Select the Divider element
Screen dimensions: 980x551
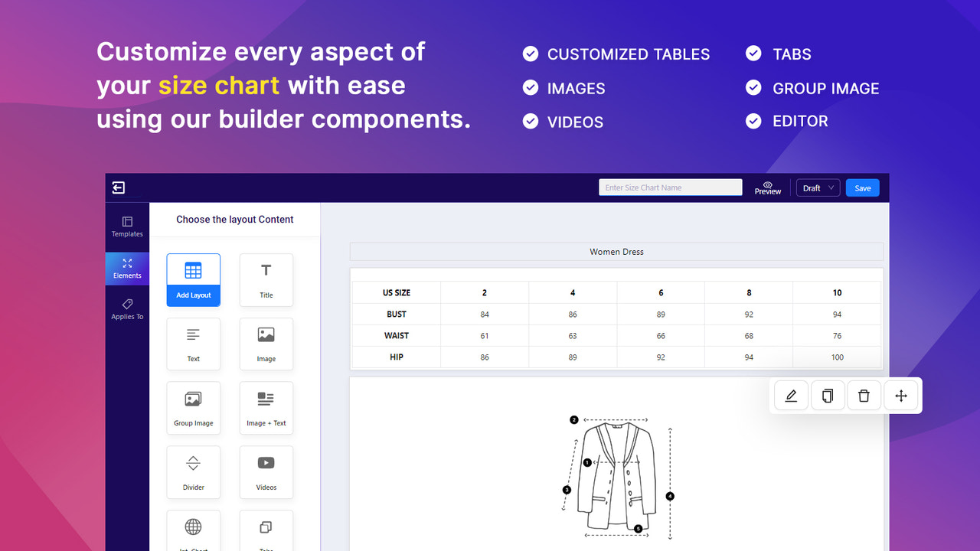pos(194,471)
